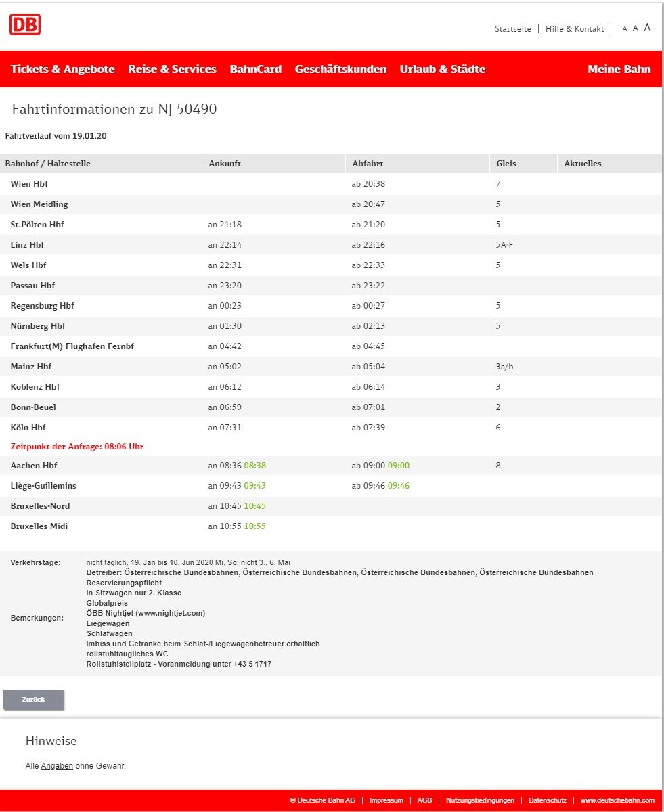Viewport: 664px width, 812px height.
Task: Open Nutzungsbedingungen footer link
Action: (480, 800)
